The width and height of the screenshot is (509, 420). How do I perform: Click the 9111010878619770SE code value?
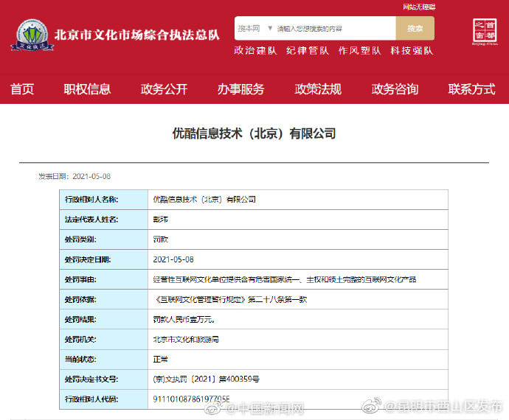pos(191,399)
